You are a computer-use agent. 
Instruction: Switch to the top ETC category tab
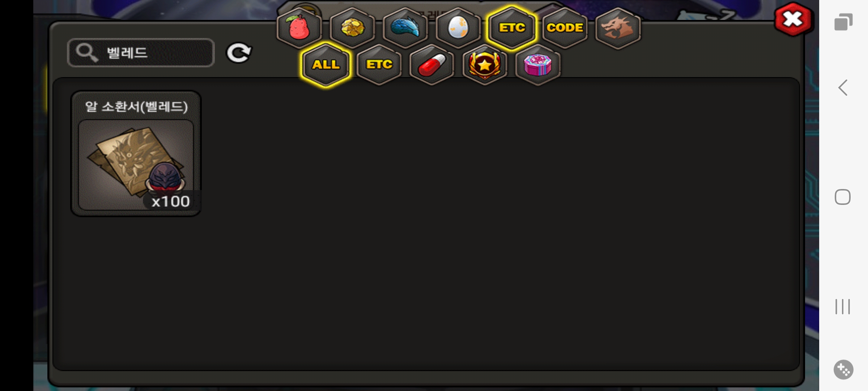coord(511,28)
